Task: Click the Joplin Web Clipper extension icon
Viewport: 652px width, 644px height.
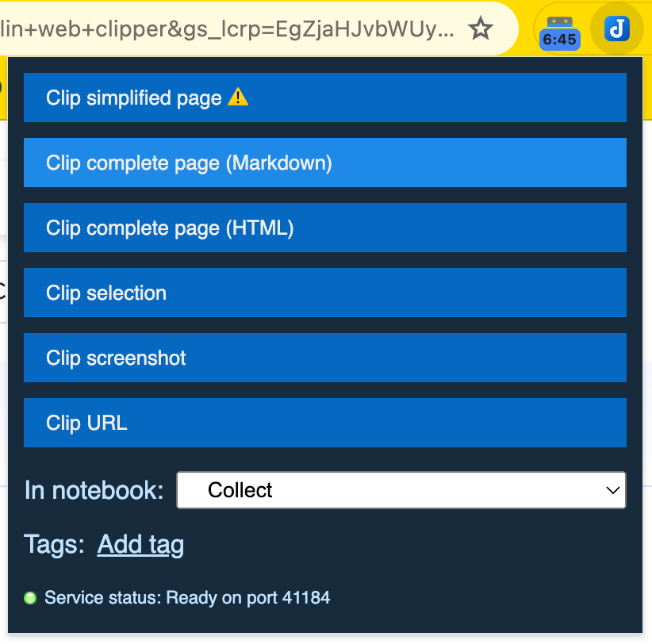Action: [616, 29]
